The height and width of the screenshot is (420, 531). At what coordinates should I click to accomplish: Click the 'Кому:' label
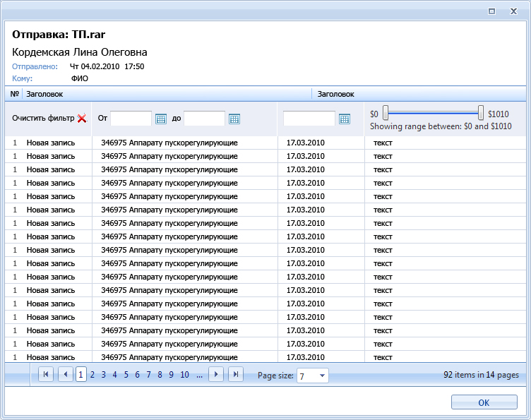tap(23, 78)
